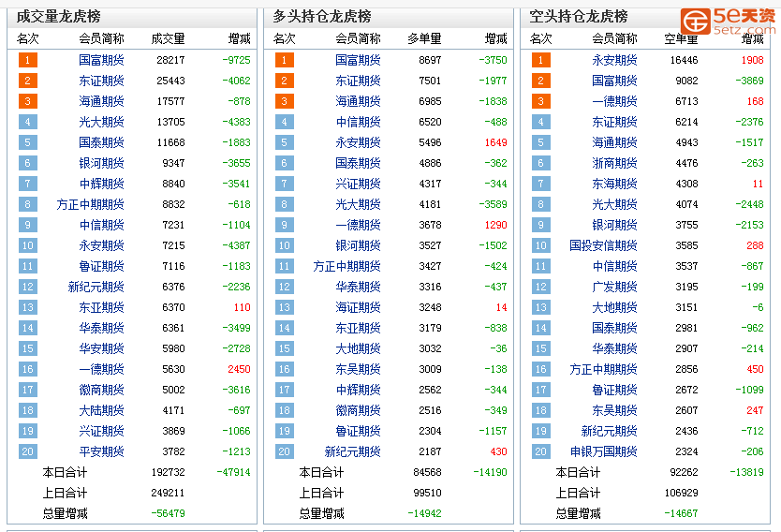Select 上日合计 total 249211

point(168,494)
